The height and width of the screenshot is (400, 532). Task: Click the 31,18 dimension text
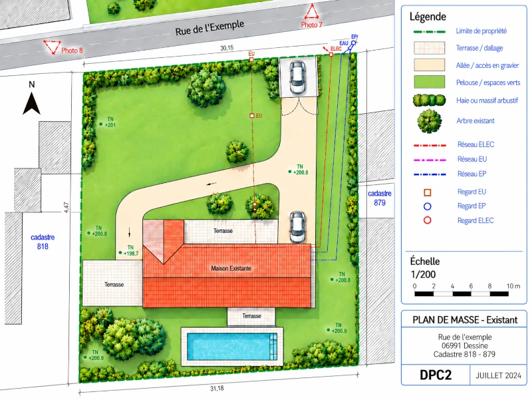click(217, 389)
